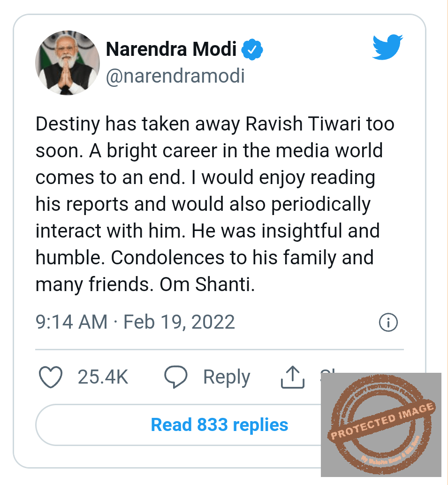Open Narendra Modi's profile picture

(68, 63)
